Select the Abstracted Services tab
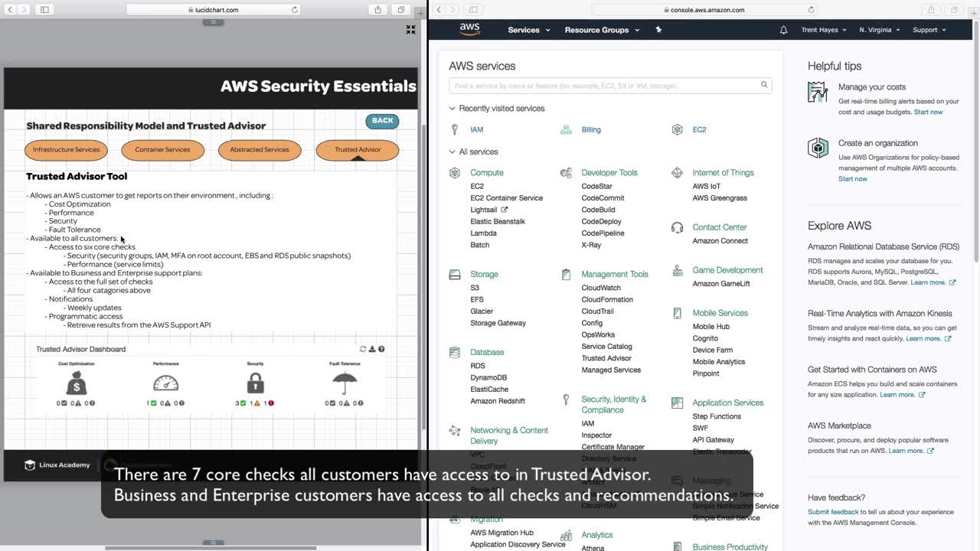The height and width of the screenshot is (551, 980). point(260,150)
